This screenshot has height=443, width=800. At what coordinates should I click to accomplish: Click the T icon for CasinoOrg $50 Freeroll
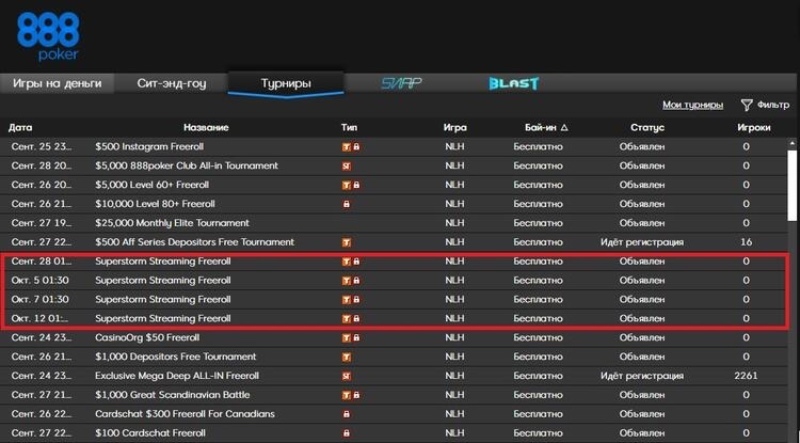coord(346,338)
